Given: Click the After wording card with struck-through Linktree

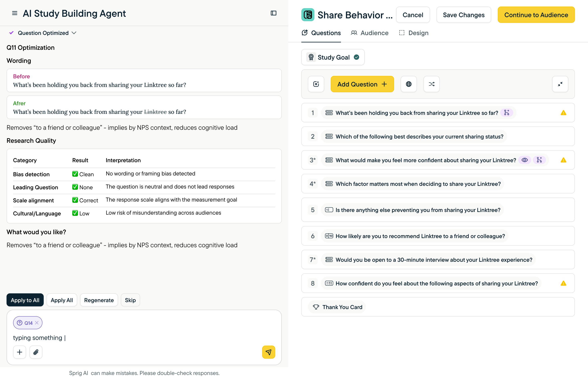Looking at the screenshot, I should [x=144, y=107].
